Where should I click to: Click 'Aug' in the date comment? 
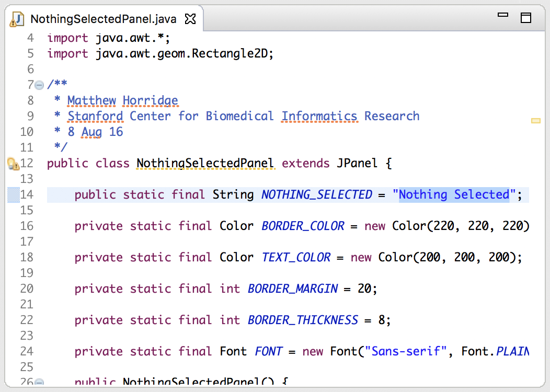point(91,132)
